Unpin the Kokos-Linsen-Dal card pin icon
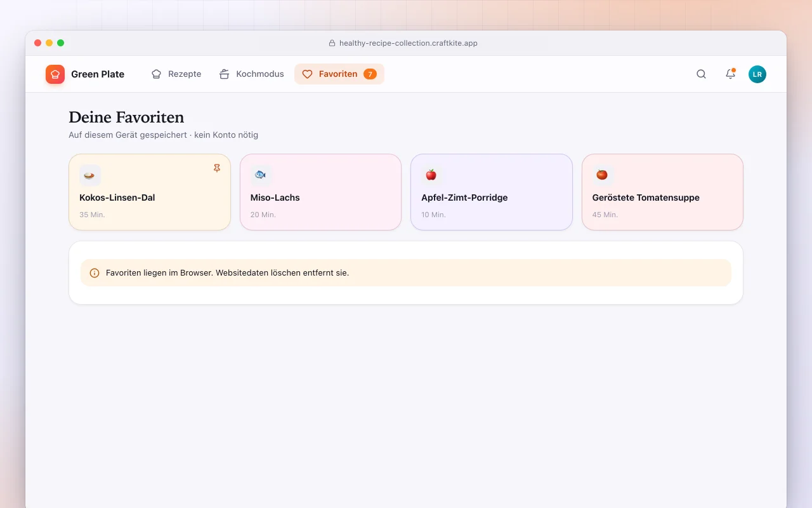Viewport: 812px width, 508px height. point(217,168)
